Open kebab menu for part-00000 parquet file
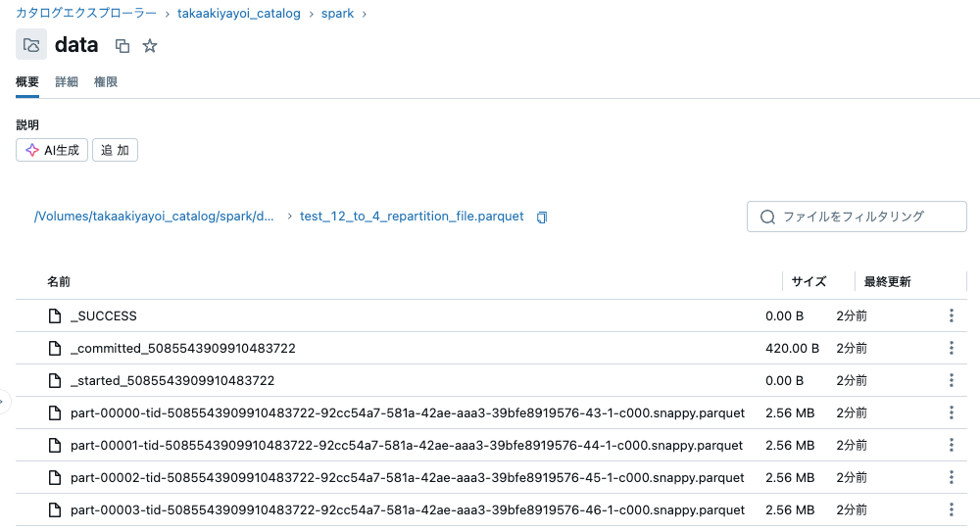 [x=952, y=412]
